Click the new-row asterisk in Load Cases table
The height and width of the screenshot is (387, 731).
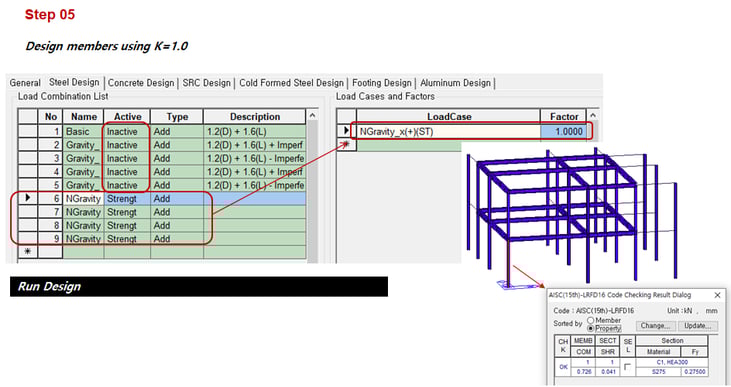pyautogui.click(x=346, y=145)
